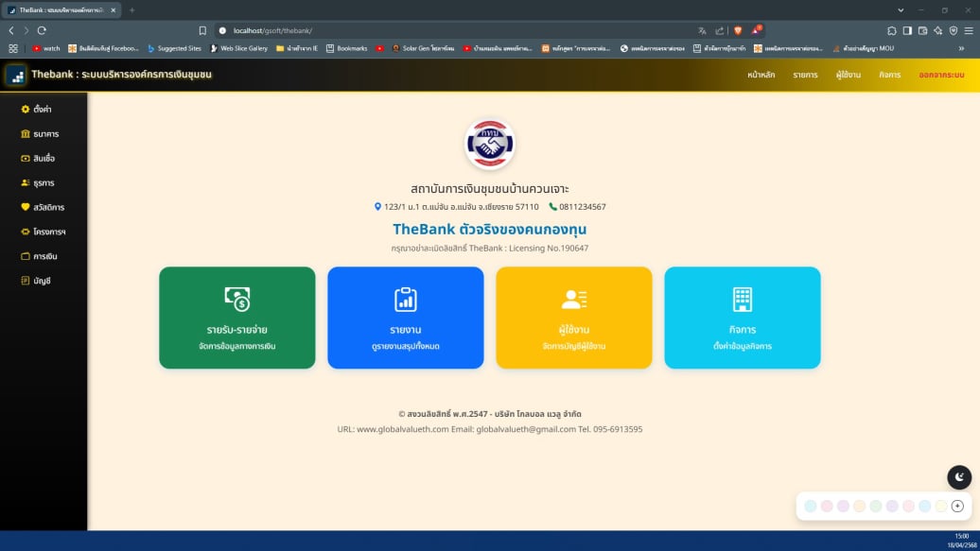
Task: Open the ธุรการ admin section in the sidebar
Action: click(38, 183)
